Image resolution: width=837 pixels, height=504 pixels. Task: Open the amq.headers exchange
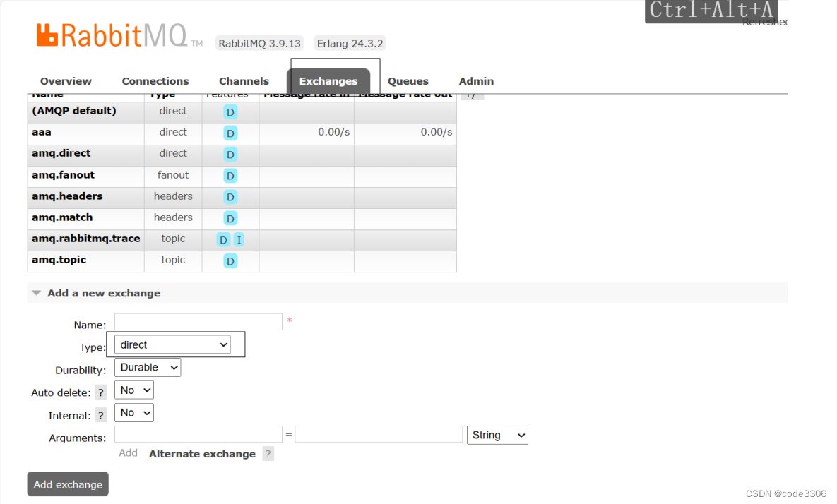pyautogui.click(x=67, y=196)
